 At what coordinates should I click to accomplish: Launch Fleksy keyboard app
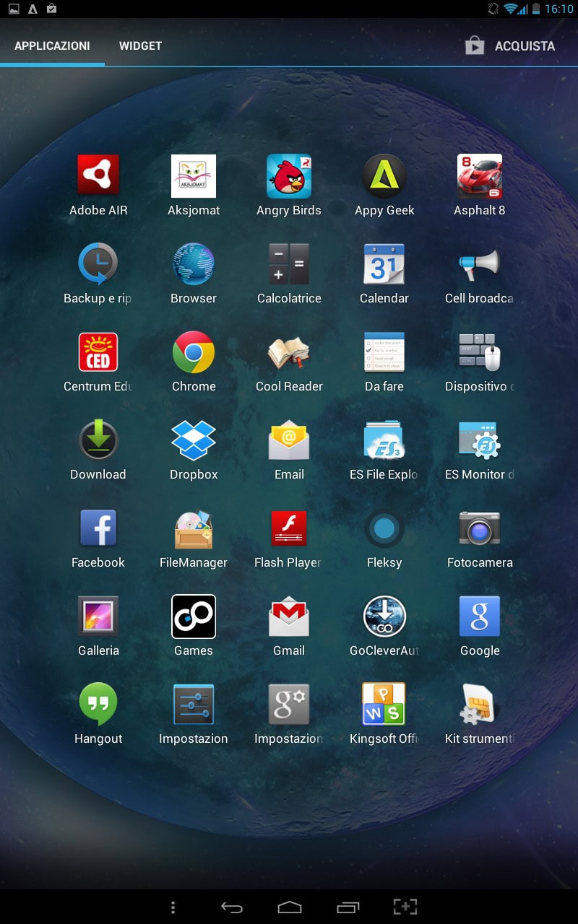click(384, 539)
